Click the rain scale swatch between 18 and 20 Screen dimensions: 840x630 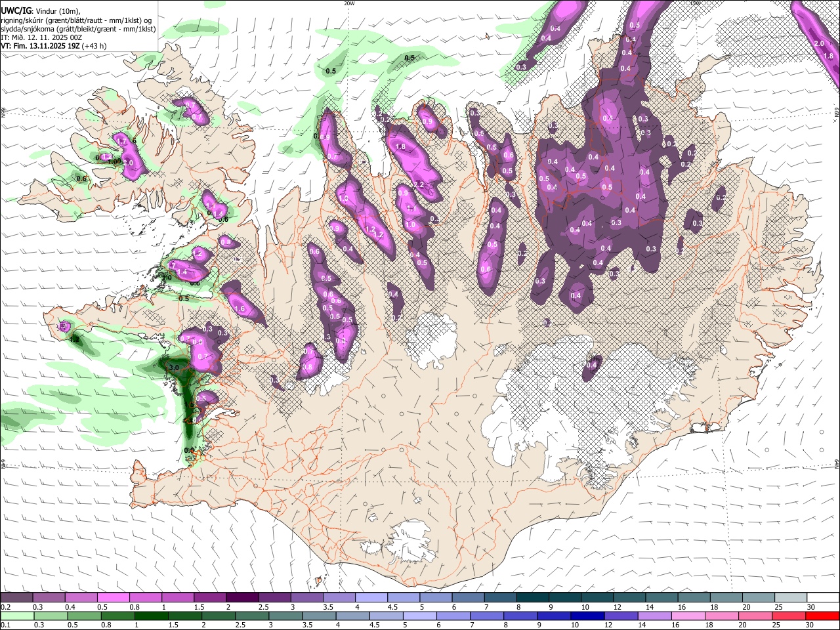point(721,616)
